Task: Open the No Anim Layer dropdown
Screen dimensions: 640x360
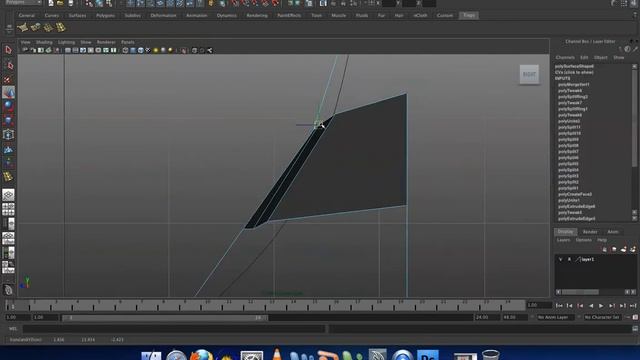Action: [556, 317]
